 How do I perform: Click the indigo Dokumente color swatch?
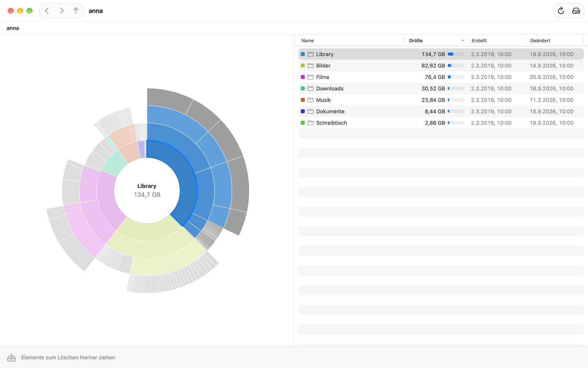(303, 111)
